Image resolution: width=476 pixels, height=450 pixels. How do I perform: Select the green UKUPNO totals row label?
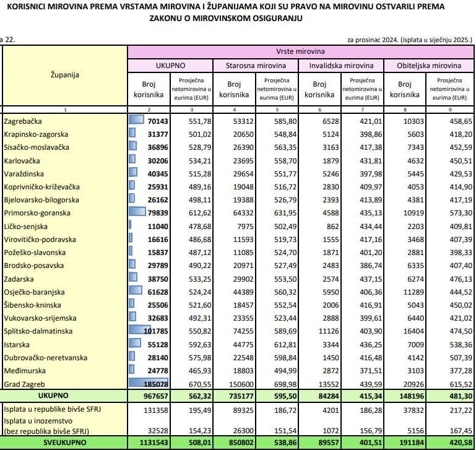pyautogui.click(x=64, y=396)
